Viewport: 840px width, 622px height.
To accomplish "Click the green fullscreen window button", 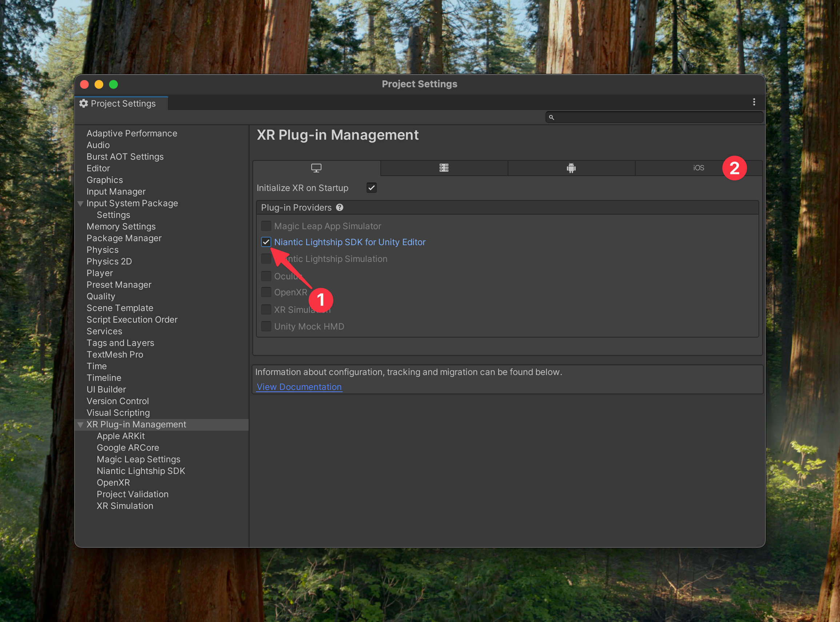I will tap(113, 84).
